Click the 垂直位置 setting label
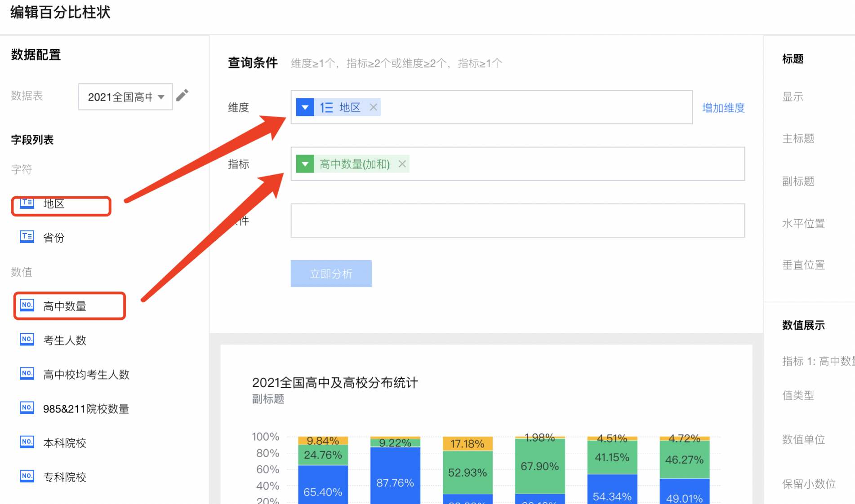Image resolution: width=855 pixels, height=504 pixels. click(x=803, y=265)
